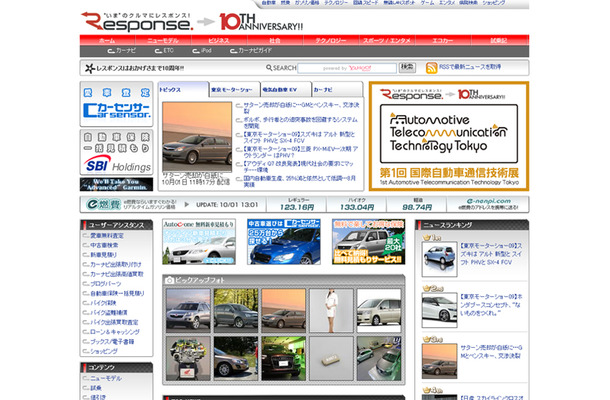The width and height of the screenshot is (610, 400).
Task: Open the ローン&キャッシング sidebar link
Action: (115, 332)
